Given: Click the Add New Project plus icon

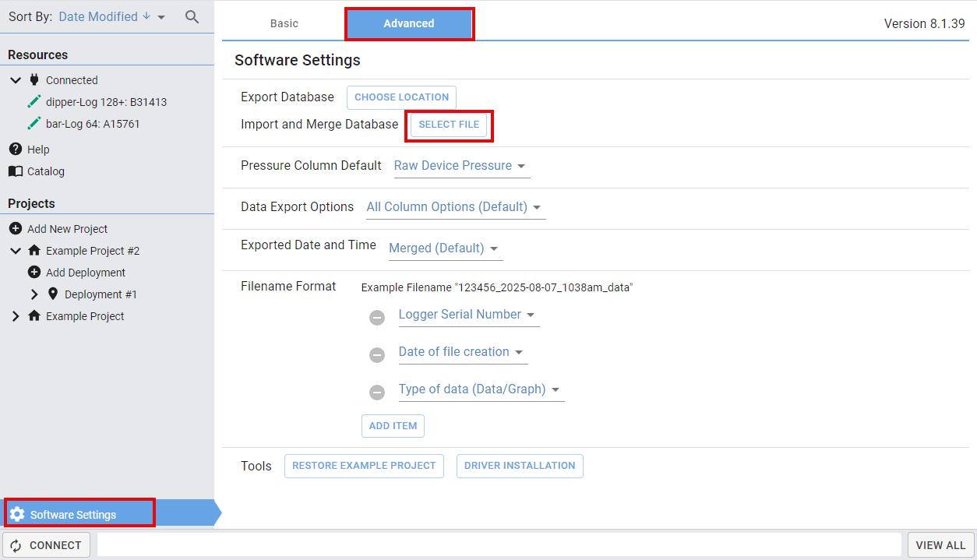Looking at the screenshot, I should (x=15, y=228).
